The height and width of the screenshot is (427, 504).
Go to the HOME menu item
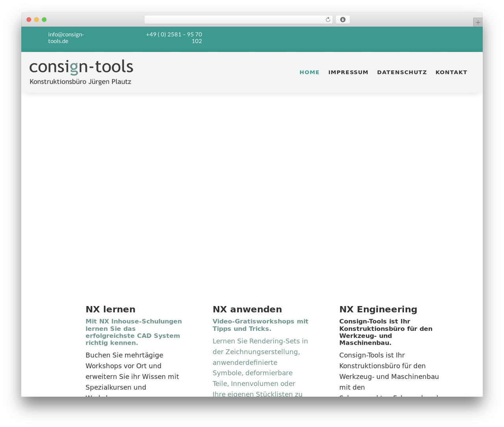[309, 72]
